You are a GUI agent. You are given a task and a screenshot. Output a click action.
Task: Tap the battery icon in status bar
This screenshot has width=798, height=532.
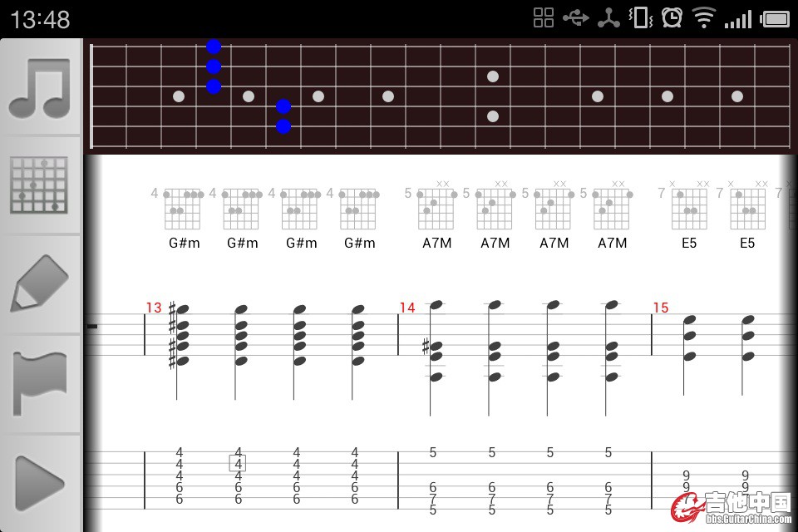[x=775, y=17]
